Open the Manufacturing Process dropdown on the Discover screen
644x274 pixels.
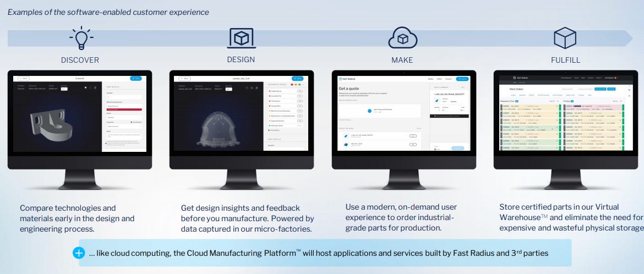124,106
